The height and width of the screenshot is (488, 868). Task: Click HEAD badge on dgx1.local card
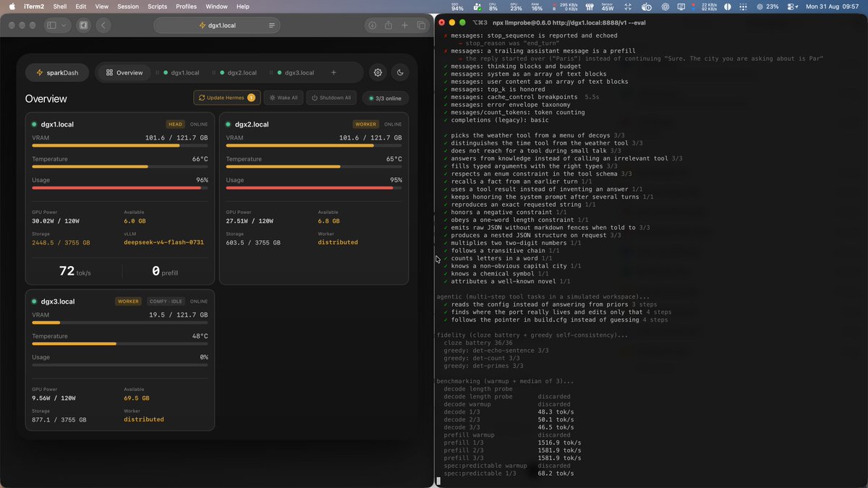point(175,124)
